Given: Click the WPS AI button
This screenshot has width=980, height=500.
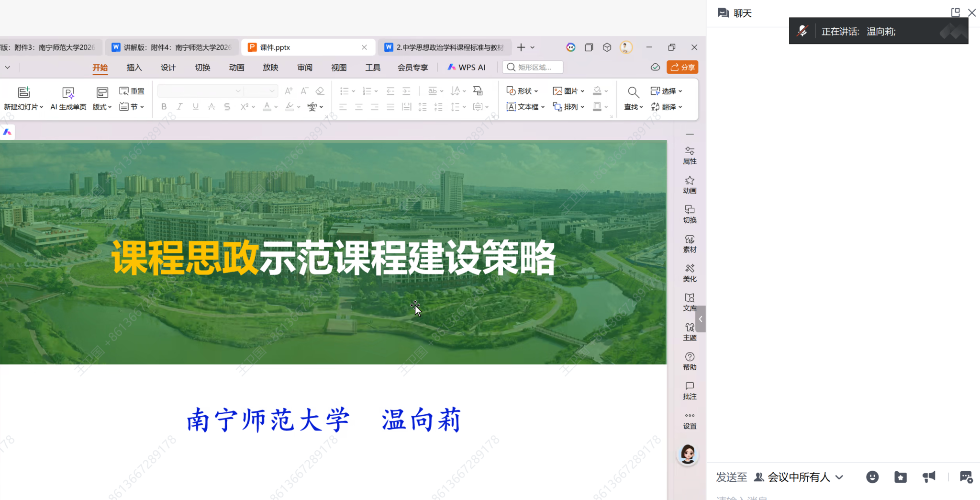Looking at the screenshot, I should (466, 68).
